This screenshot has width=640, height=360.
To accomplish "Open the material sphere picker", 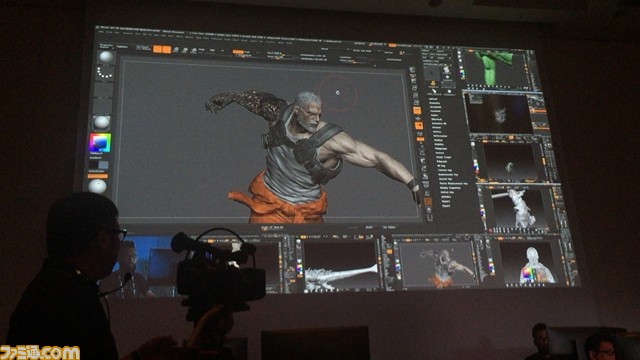I will (101, 122).
